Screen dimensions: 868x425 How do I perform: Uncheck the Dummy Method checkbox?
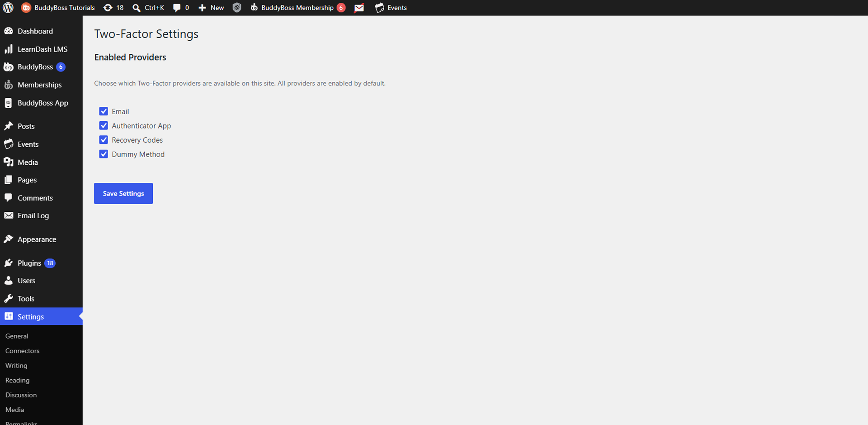pyautogui.click(x=104, y=154)
